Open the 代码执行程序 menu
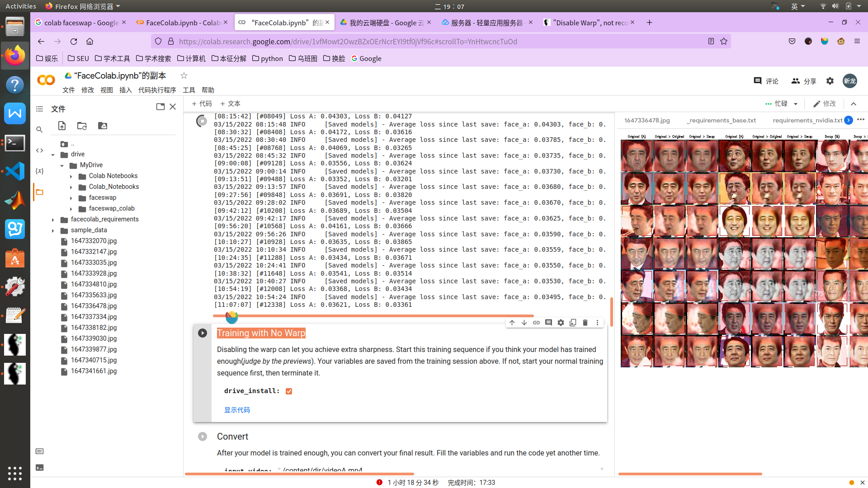Screen dimensions: 868x488 coord(157,90)
